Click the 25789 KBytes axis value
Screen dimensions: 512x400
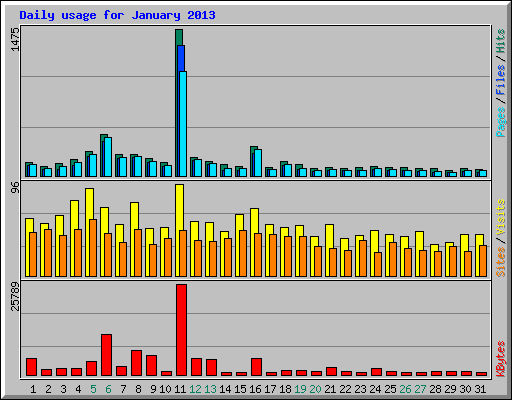coord(15,296)
